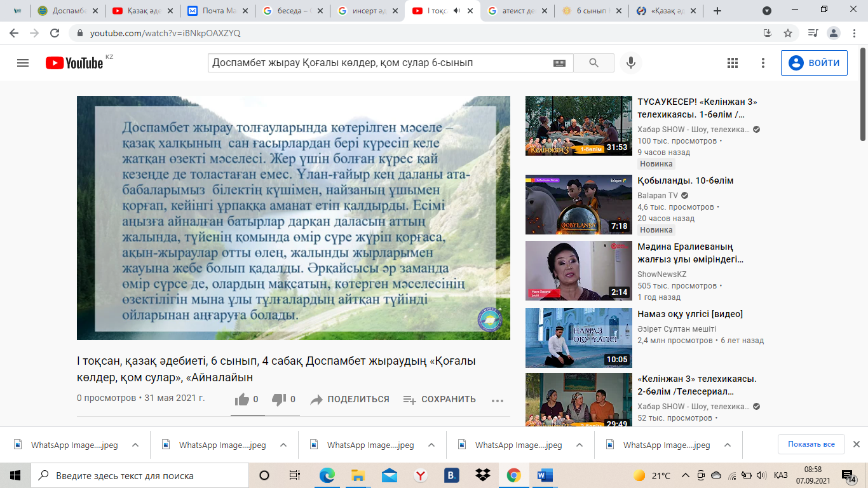The image size is (868, 488).
Task: Switch to the Доспамбе tab
Action: click(x=67, y=11)
